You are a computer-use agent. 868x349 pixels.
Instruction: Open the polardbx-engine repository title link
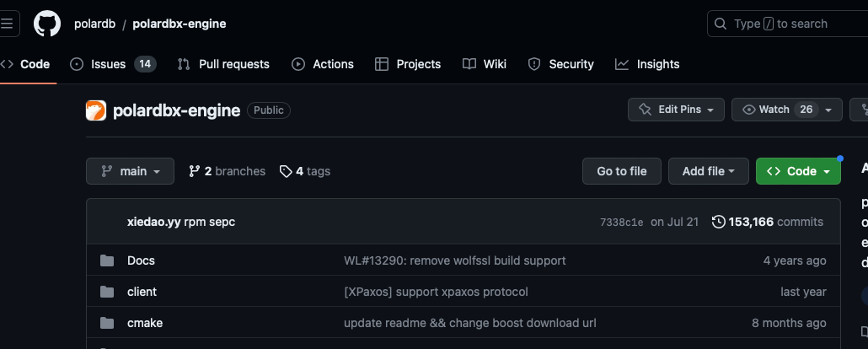(x=177, y=110)
